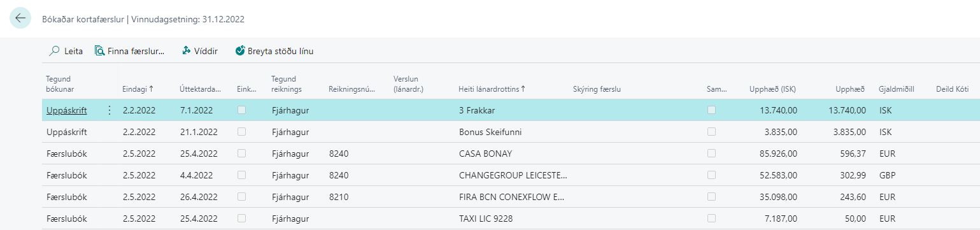980x230 pixels.
Task: Click Breyta stöðu línu icon
Action: tap(240, 51)
